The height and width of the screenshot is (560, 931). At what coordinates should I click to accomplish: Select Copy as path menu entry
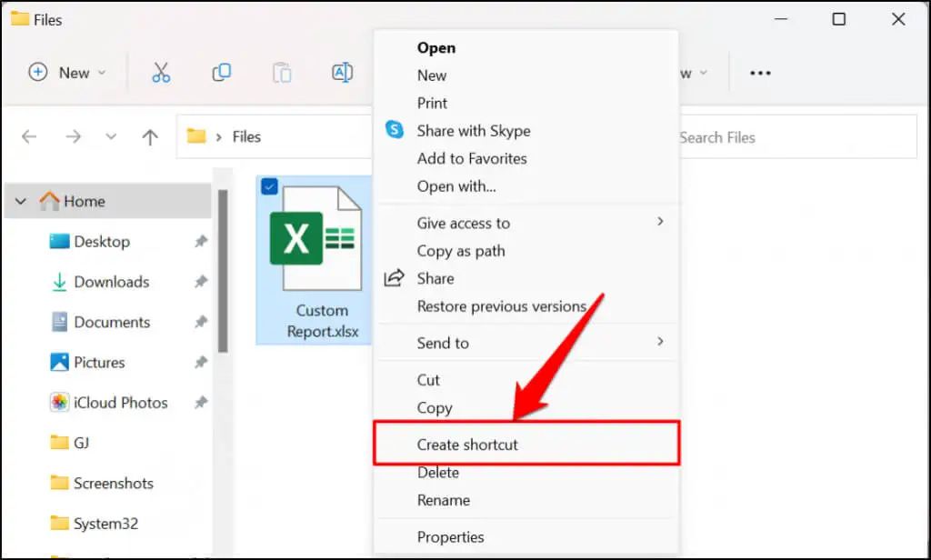point(460,251)
